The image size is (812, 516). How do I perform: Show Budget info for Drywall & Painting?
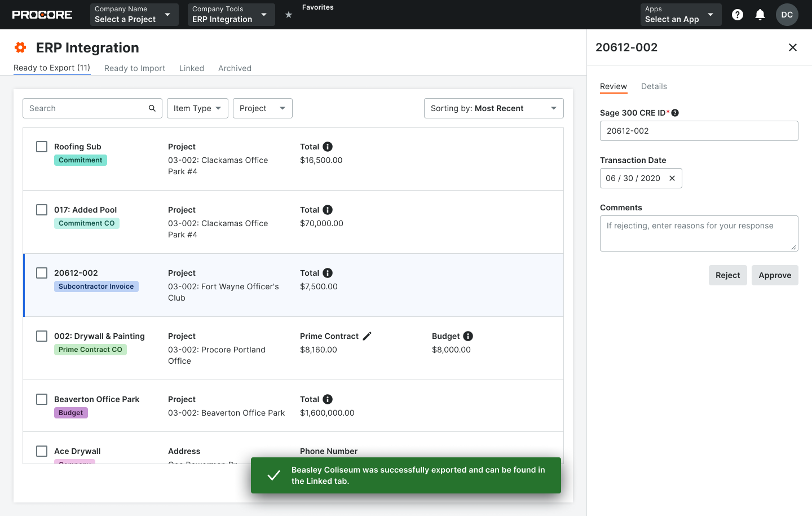[468, 336]
